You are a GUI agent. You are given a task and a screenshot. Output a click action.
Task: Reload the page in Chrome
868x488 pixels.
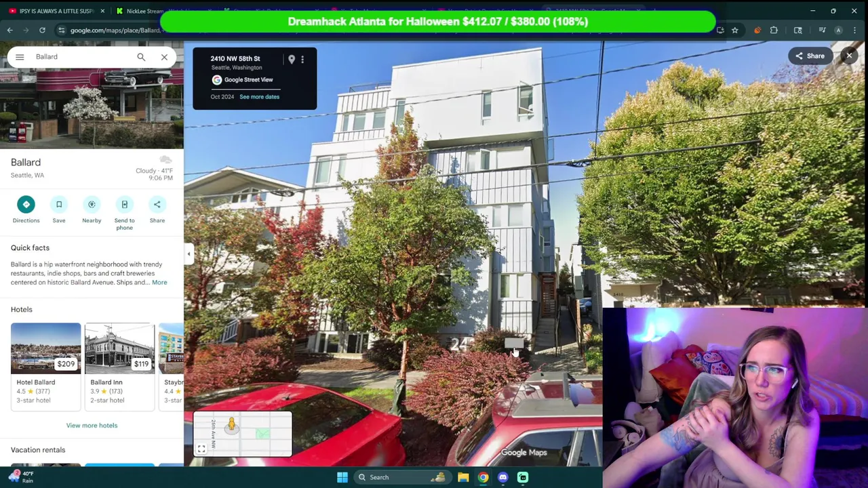pyautogui.click(x=42, y=30)
